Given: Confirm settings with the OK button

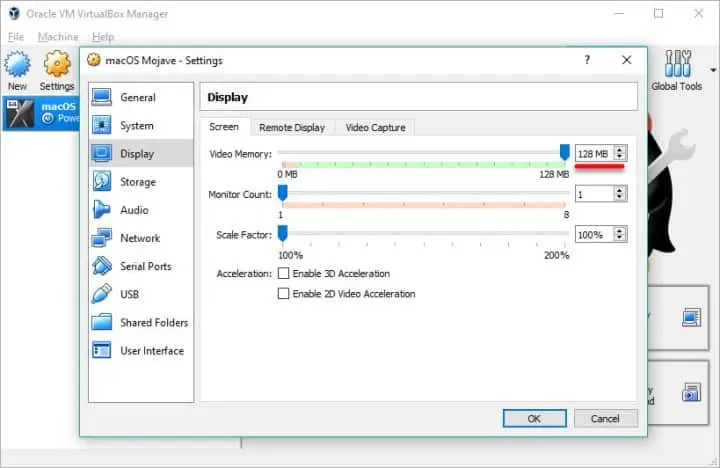Looking at the screenshot, I should point(534,418).
